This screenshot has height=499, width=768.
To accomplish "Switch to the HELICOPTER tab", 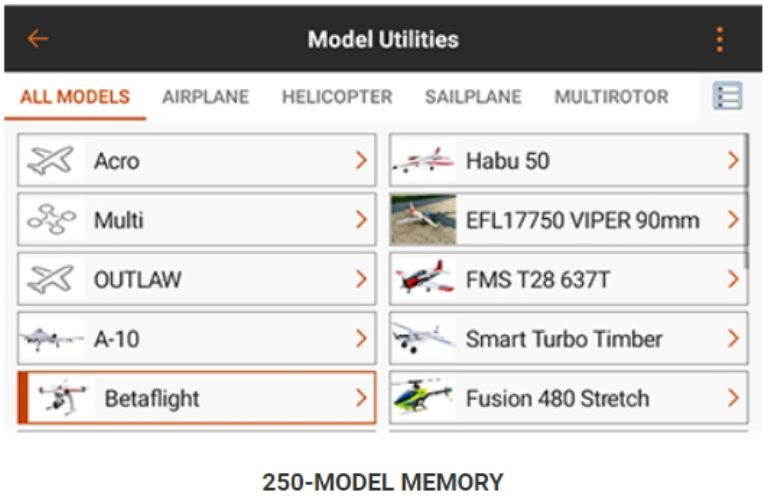I will (x=337, y=97).
